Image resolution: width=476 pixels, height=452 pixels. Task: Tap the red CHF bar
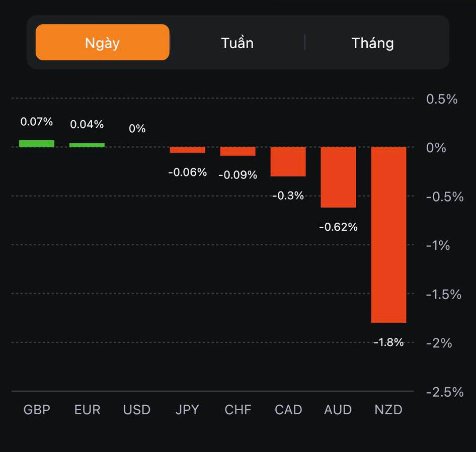(x=237, y=151)
